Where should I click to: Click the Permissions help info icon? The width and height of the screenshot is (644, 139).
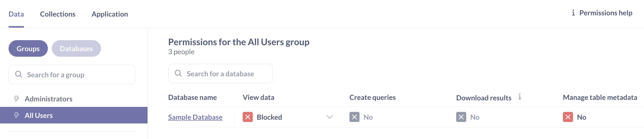(573, 13)
